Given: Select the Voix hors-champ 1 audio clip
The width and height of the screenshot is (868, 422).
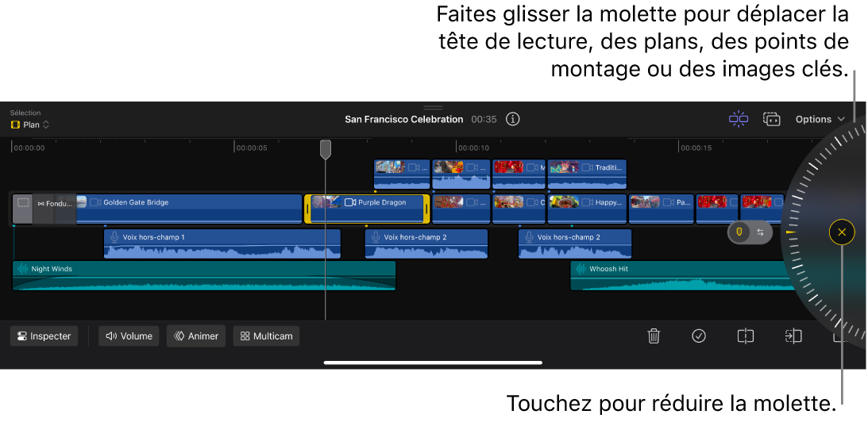Looking at the screenshot, I should (x=222, y=244).
